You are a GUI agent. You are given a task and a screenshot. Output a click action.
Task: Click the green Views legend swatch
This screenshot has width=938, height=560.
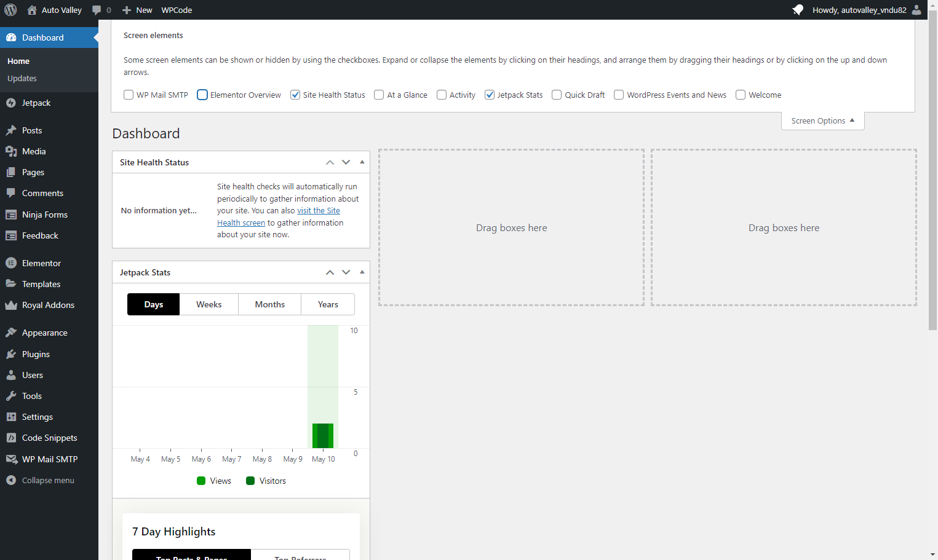click(201, 481)
